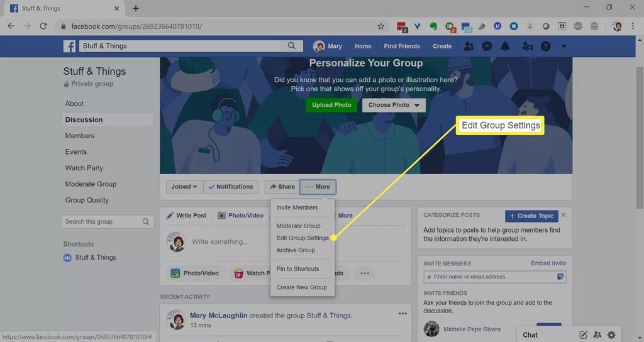The image size is (644, 342).
Task: Open Watch Party in the group sidebar
Action: (x=84, y=168)
